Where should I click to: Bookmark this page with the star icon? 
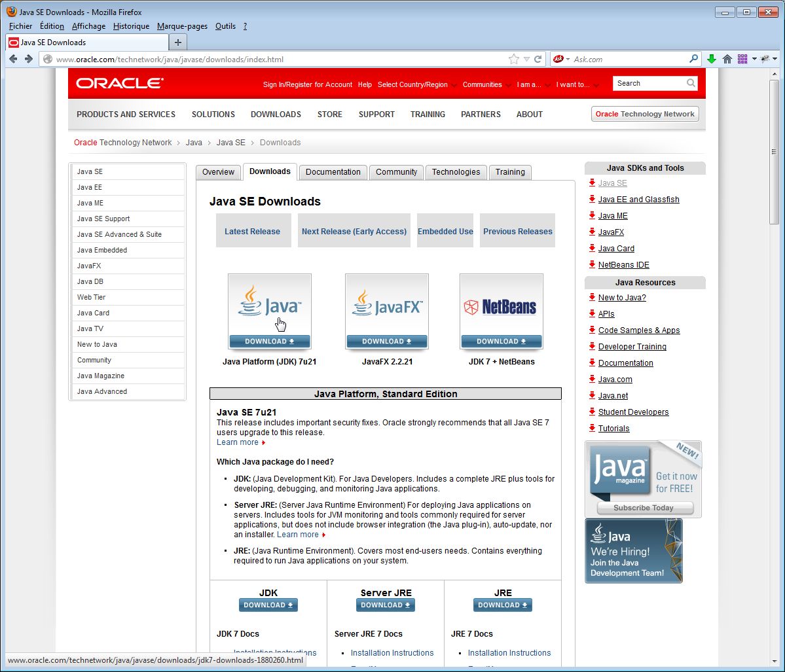pos(514,59)
